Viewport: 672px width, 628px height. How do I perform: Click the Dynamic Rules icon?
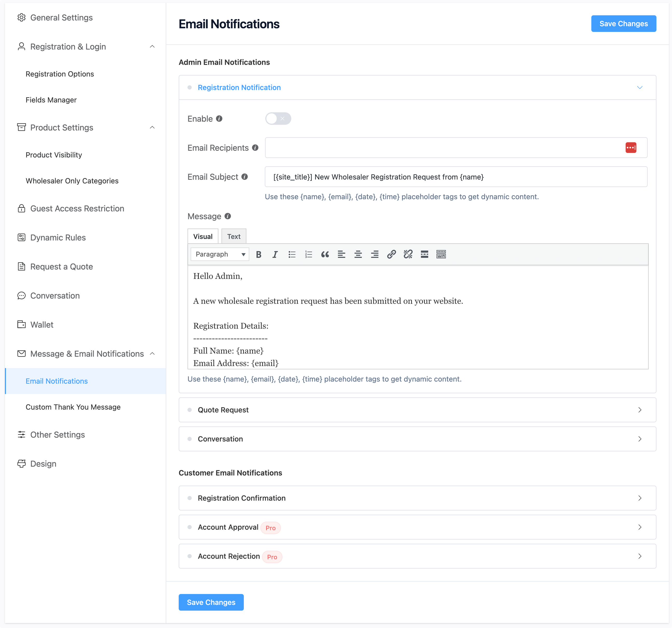[x=21, y=238]
